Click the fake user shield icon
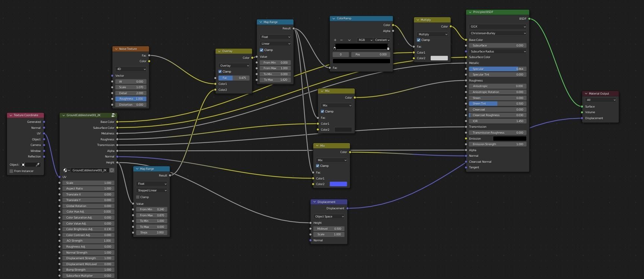 112,170
